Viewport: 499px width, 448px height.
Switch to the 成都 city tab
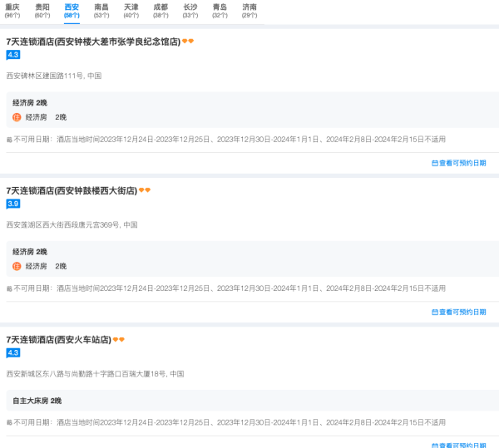(x=161, y=11)
